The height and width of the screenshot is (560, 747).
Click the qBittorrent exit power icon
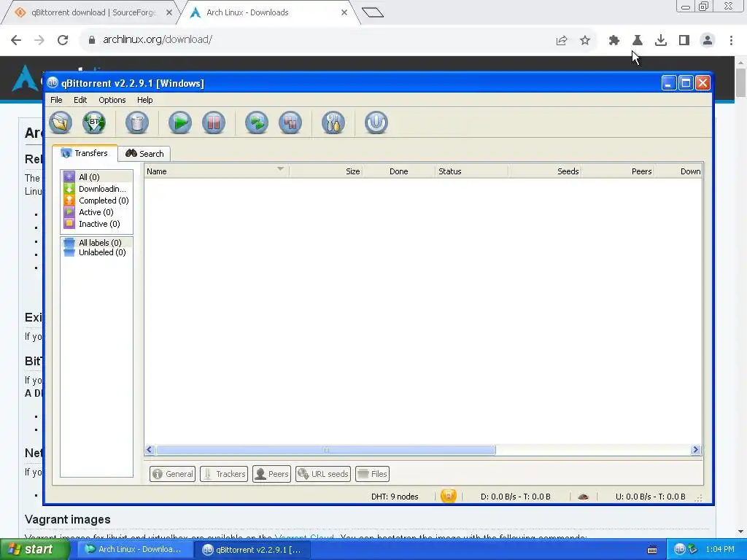coord(376,122)
